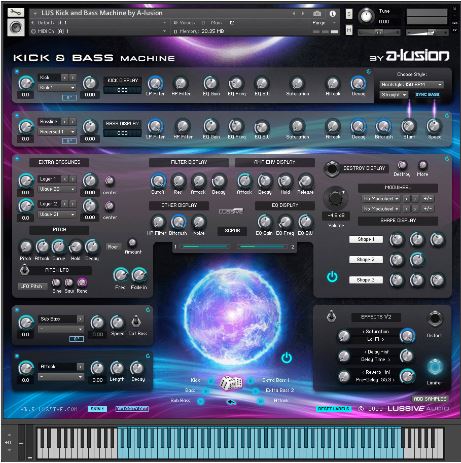
Task: Flip the Pitch LFO toggle switch
Action: coord(24,269)
